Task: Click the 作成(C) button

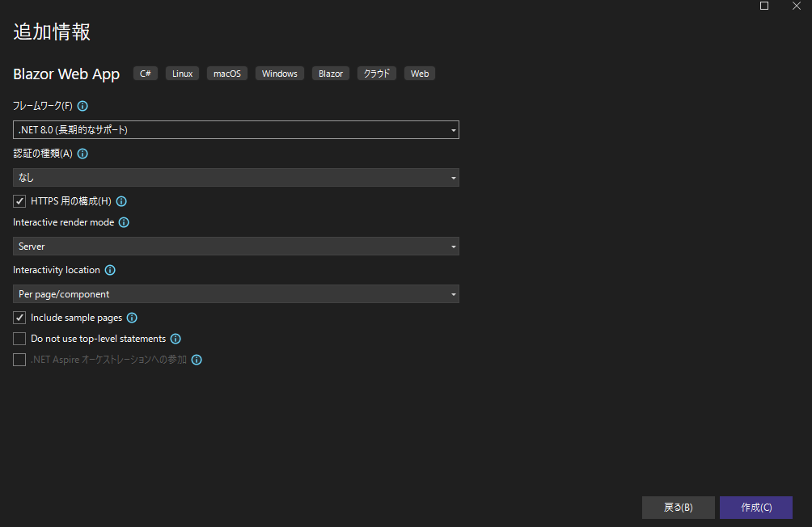Action: click(x=756, y=508)
